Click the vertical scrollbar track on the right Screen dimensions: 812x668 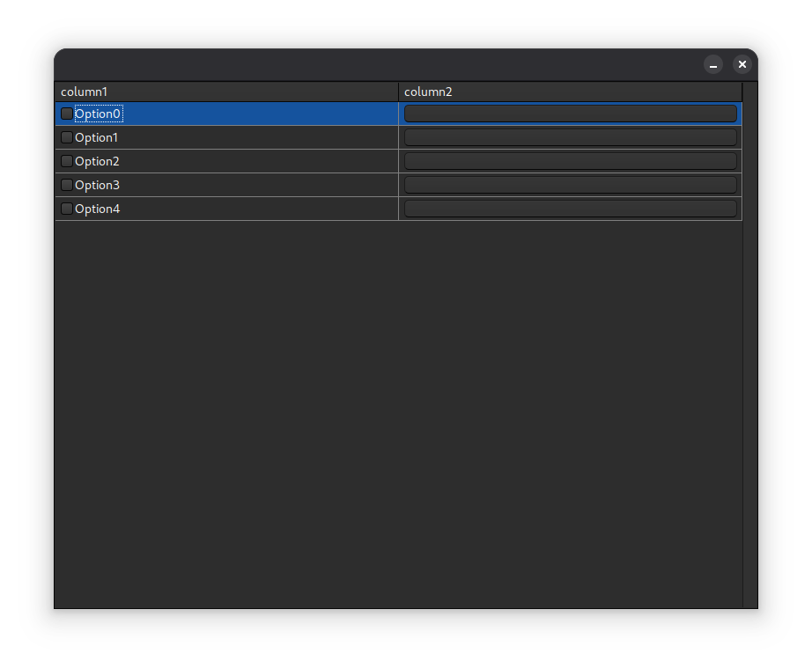point(749,352)
